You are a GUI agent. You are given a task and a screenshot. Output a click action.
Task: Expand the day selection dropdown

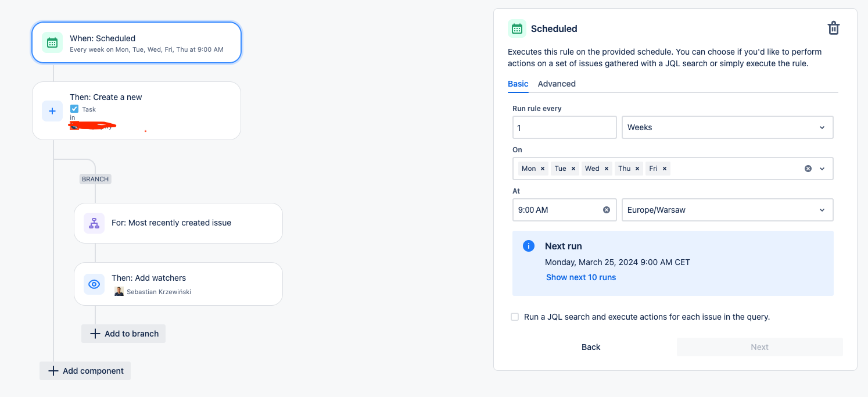coord(822,168)
